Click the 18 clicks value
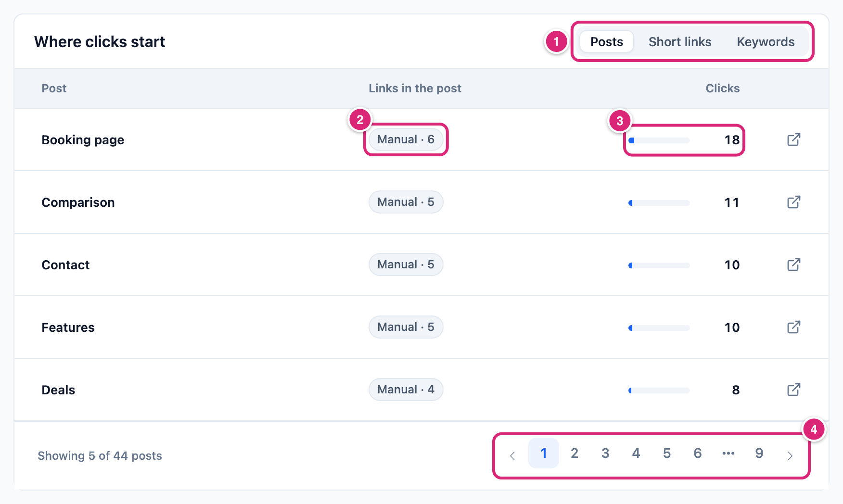843x504 pixels. [x=732, y=140]
